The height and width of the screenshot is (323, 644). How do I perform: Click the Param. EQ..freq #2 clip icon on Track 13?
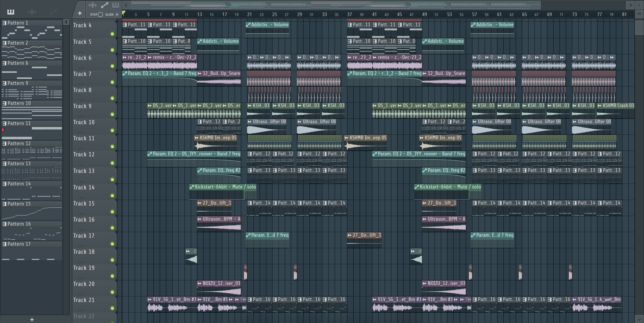(x=199, y=170)
